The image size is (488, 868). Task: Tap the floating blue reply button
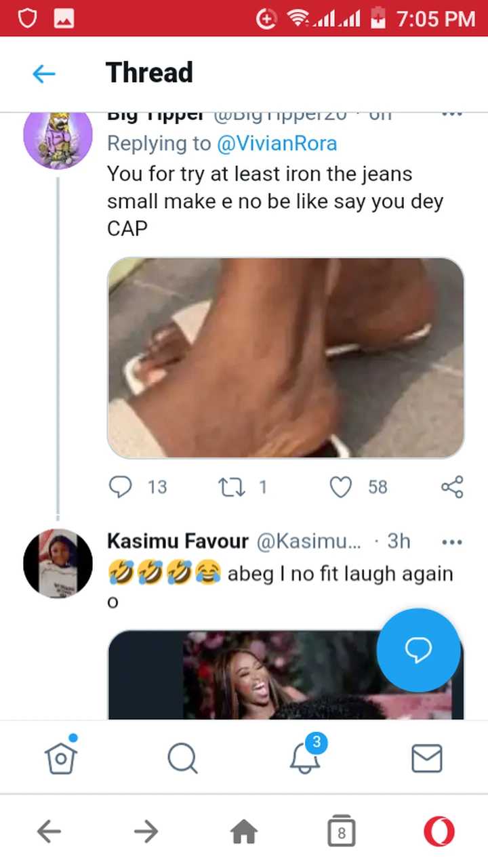418,650
